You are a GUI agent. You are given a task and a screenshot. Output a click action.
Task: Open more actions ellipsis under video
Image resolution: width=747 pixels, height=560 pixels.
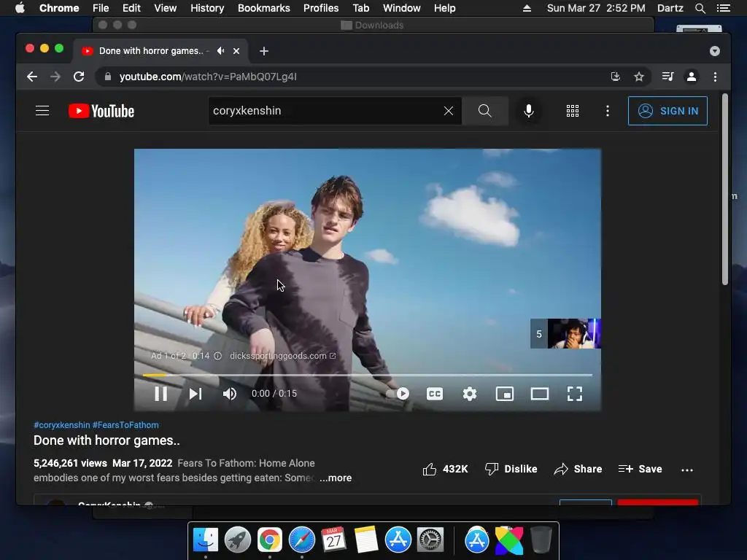[x=687, y=470]
